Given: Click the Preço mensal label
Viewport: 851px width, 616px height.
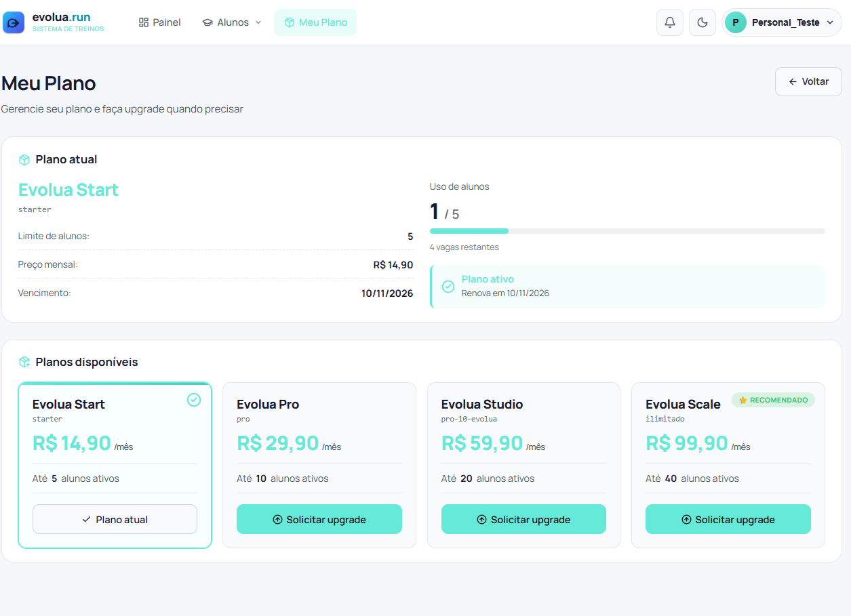Looking at the screenshot, I should coord(48,264).
